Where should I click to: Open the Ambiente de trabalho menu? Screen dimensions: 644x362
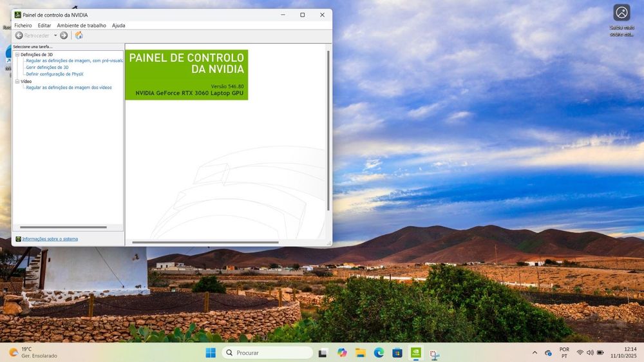point(81,26)
